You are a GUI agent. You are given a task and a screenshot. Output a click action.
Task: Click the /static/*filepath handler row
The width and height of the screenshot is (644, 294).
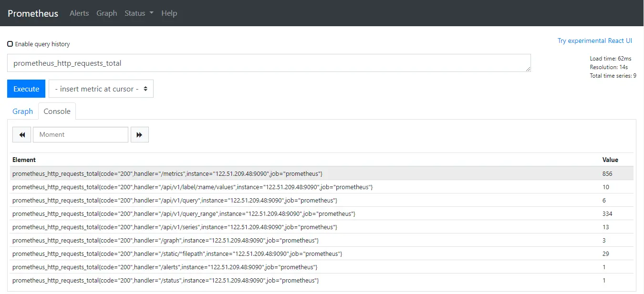tap(177, 254)
